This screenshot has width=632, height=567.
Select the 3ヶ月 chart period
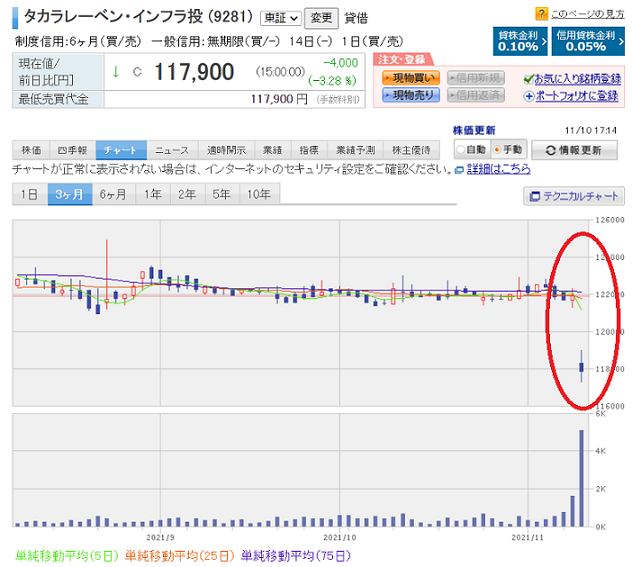[x=70, y=194]
